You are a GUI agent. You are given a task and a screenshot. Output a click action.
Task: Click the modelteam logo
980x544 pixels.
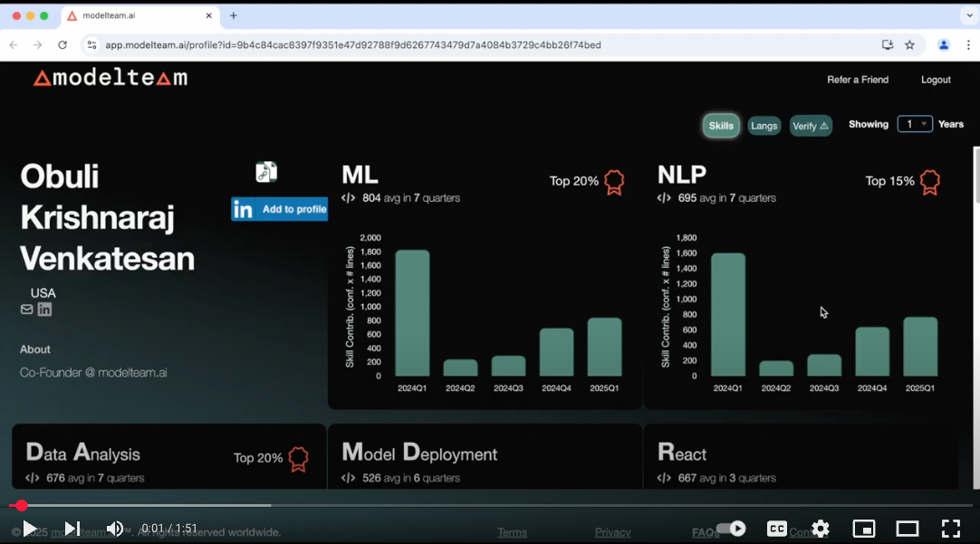coord(110,78)
